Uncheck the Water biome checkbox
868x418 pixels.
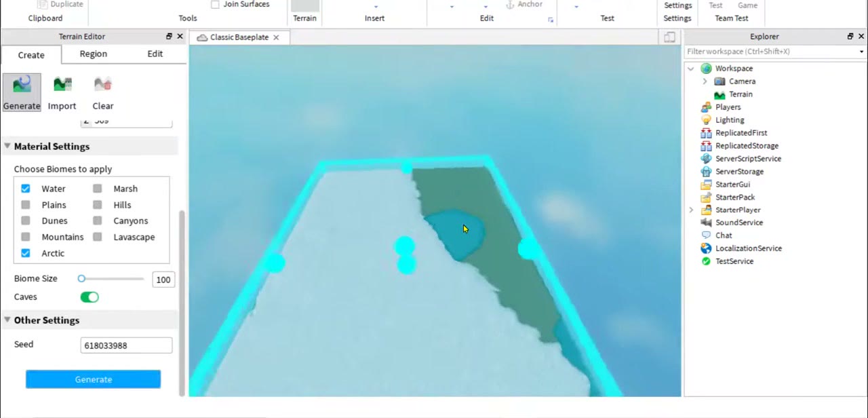[25, 189]
